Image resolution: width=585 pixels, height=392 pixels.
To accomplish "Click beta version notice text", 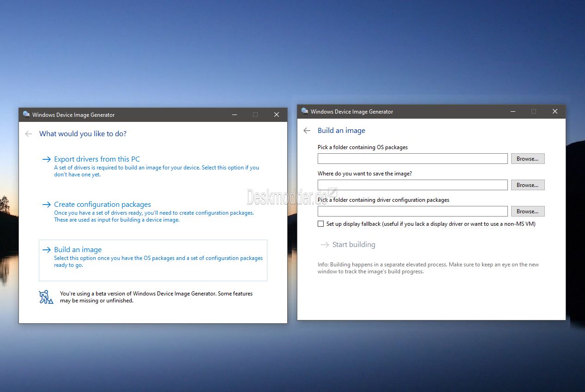I will 157,297.
